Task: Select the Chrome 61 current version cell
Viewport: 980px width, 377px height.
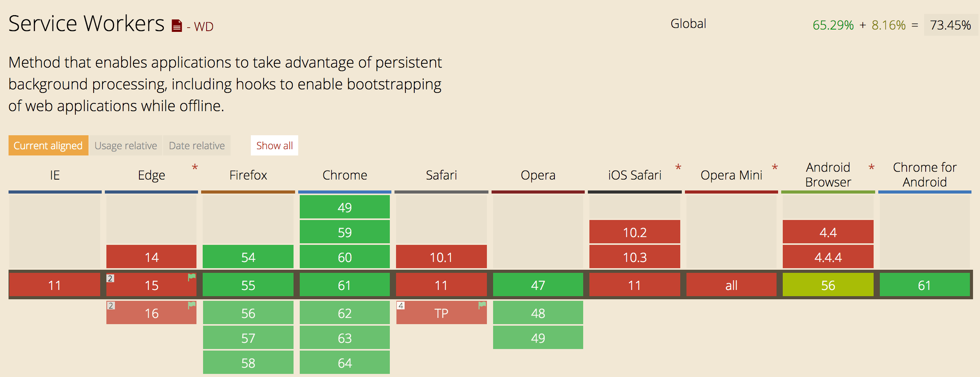Action: pyautogui.click(x=344, y=285)
